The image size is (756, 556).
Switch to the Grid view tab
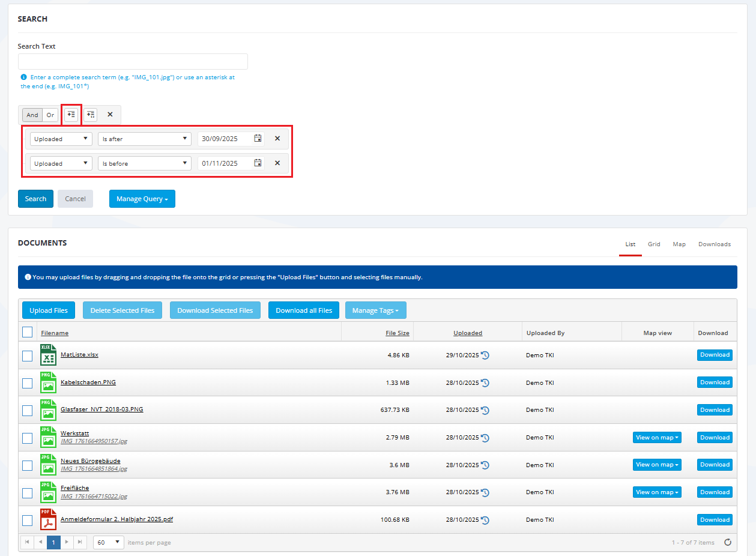pyautogui.click(x=654, y=244)
